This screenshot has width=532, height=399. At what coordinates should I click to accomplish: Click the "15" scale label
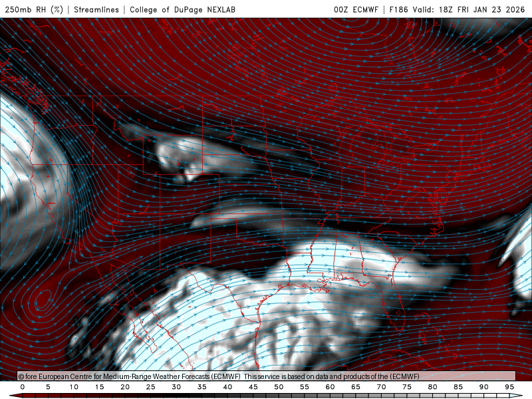(99, 387)
